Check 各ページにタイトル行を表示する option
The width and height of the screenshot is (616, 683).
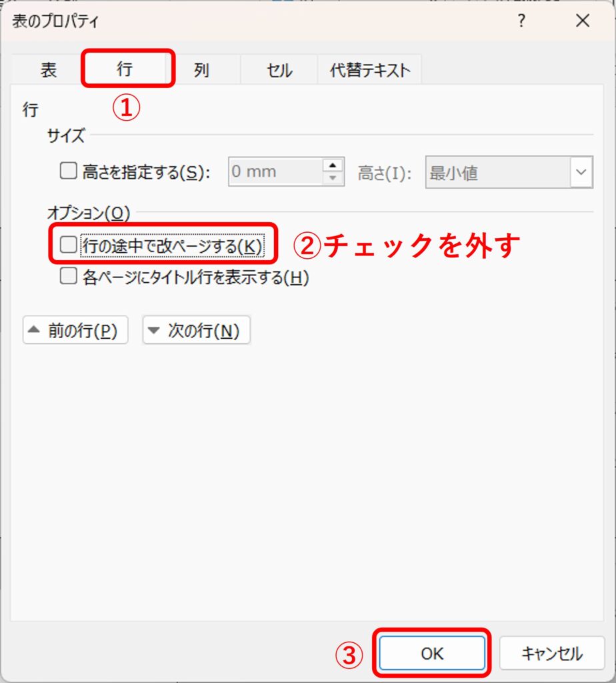click(x=69, y=277)
